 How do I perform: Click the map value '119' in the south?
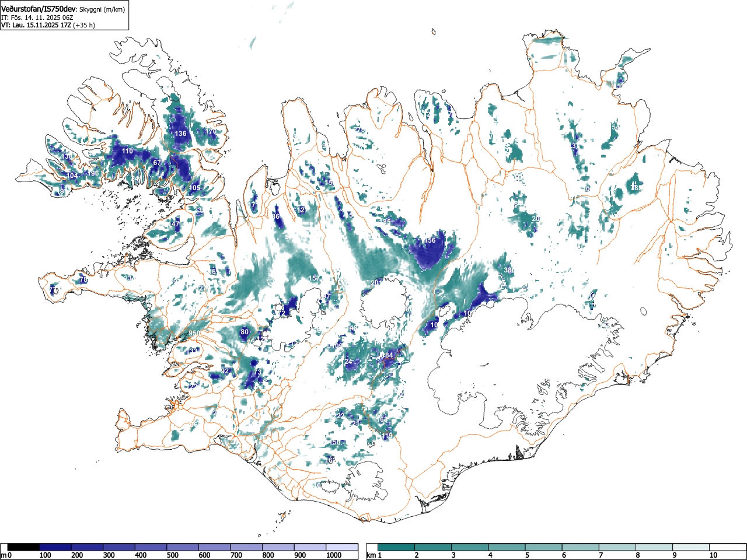coord(388,436)
